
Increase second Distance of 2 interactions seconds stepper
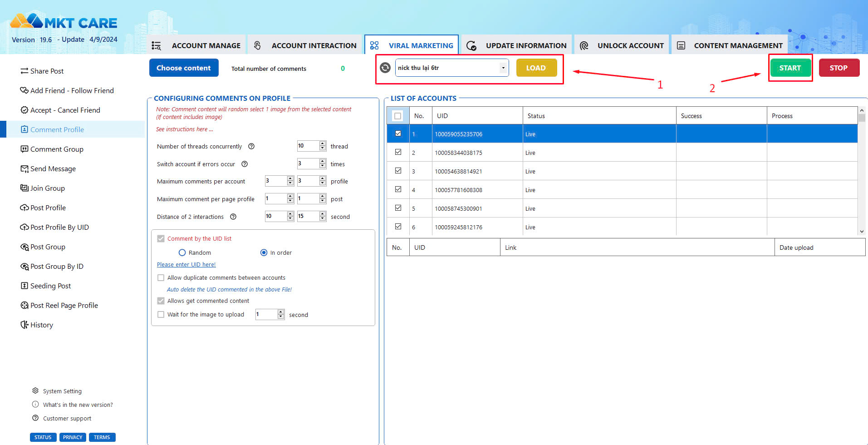pos(323,214)
